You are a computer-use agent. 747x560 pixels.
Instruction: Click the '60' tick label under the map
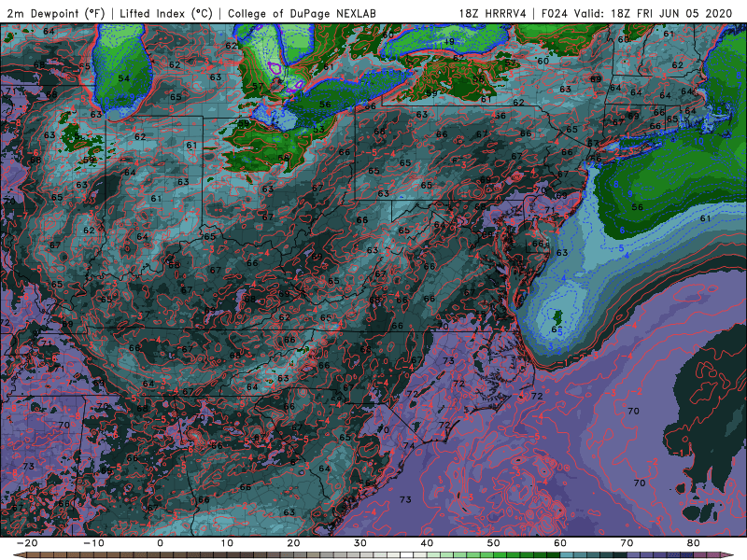[560, 543]
